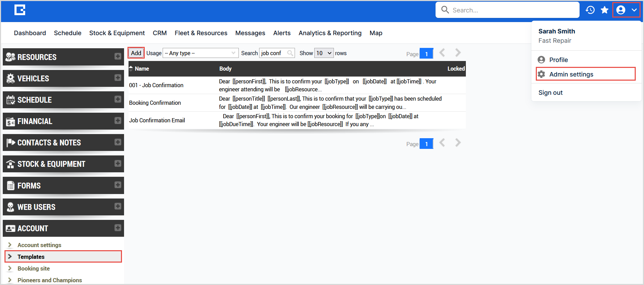Open the Analytics & Reporting menu
Viewport: 644px width, 285px height.
click(x=330, y=33)
